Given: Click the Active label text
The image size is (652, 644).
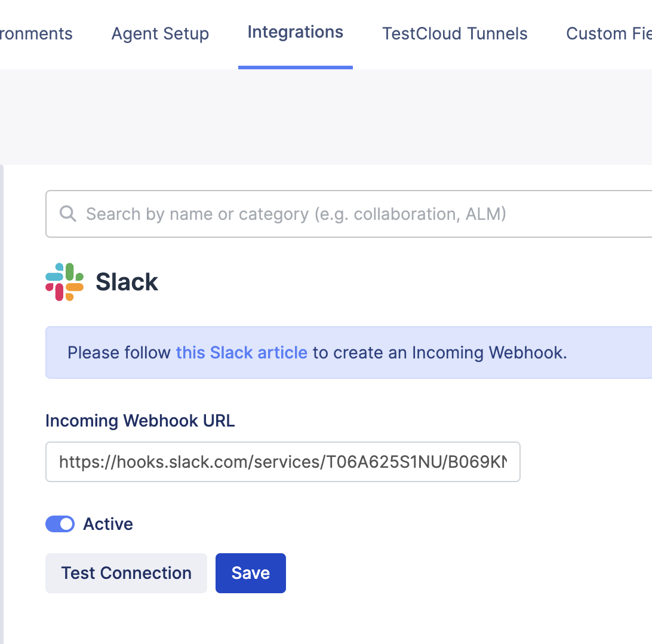Looking at the screenshot, I should pyautogui.click(x=108, y=524).
